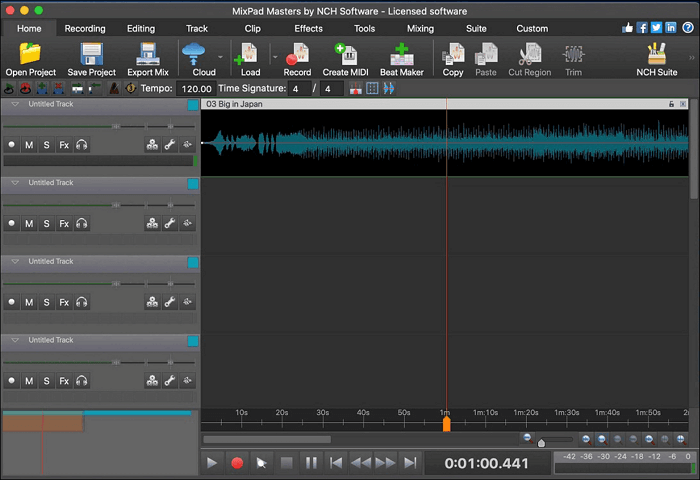The width and height of the screenshot is (700, 480).
Task: Click the lock icon on 03 Big in Japan clip
Action: click(671, 104)
